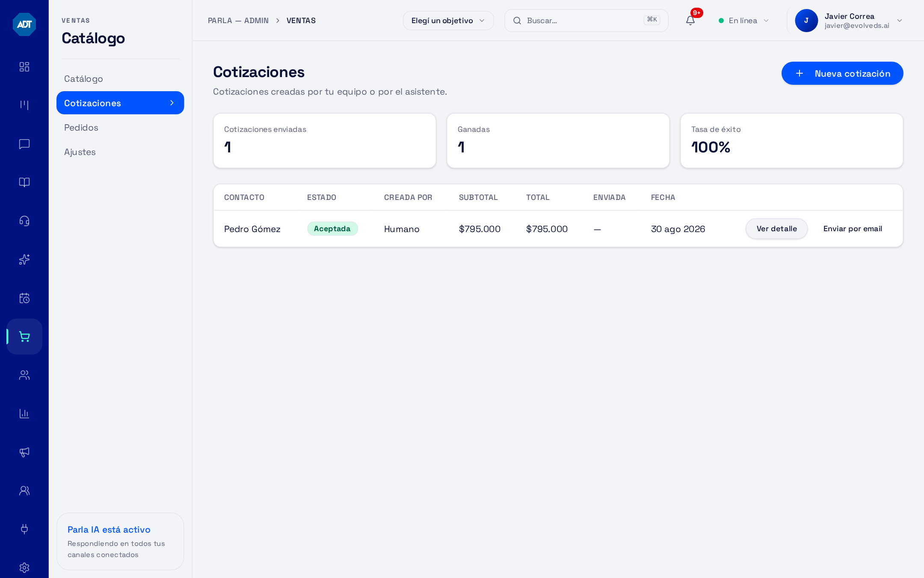Image resolution: width=924 pixels, height=578 pixels.
Task: Click the 'TOTAL' column header
Action: point(538,197)
